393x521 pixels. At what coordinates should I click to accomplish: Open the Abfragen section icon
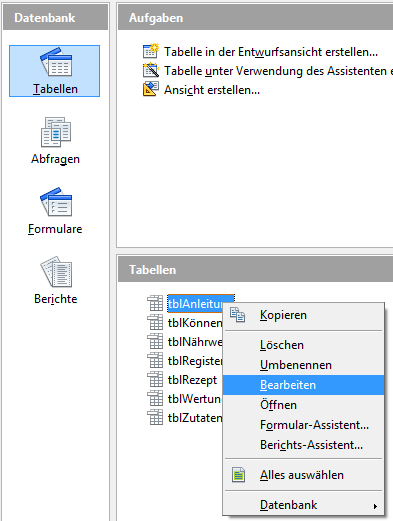56,132
